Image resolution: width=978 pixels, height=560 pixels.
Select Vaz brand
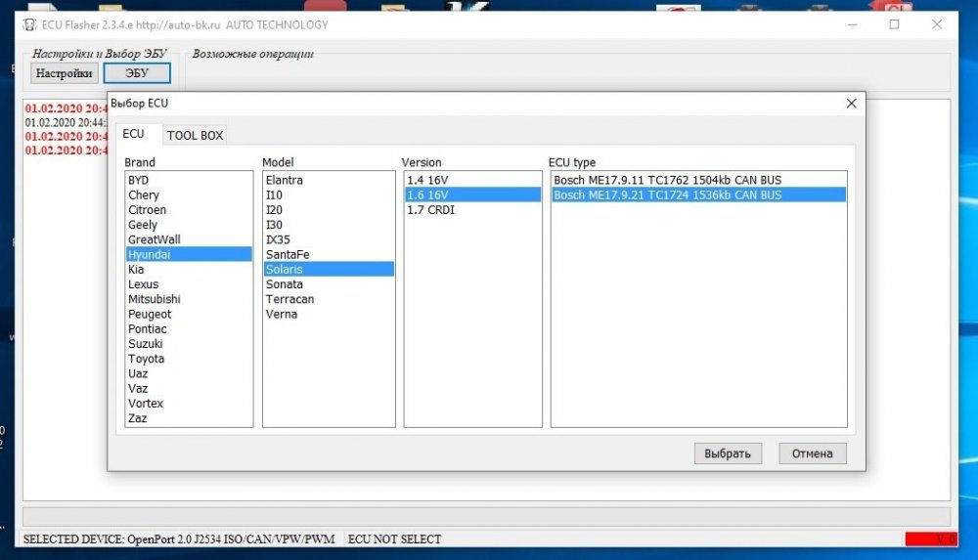point(189,389)
